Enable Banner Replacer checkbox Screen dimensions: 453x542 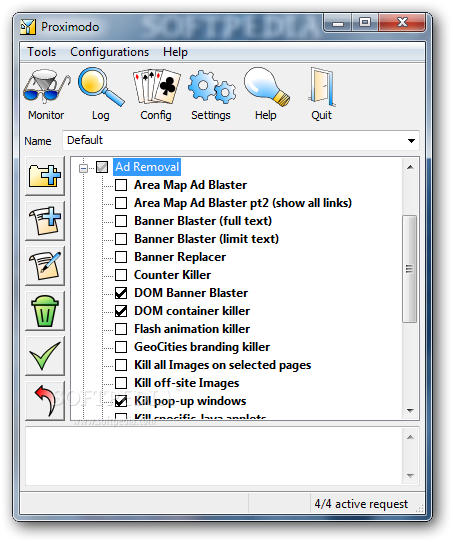click(x=121, y=257)
